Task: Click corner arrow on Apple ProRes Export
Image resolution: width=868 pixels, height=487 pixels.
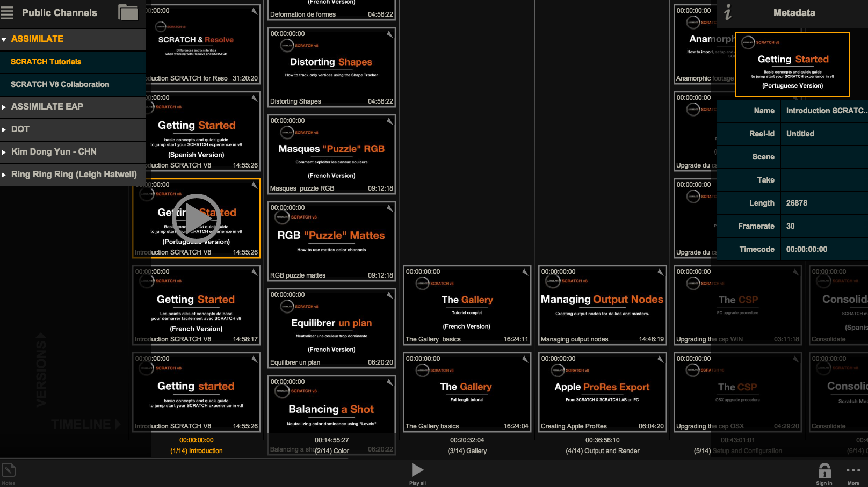Action: point(660,359)
